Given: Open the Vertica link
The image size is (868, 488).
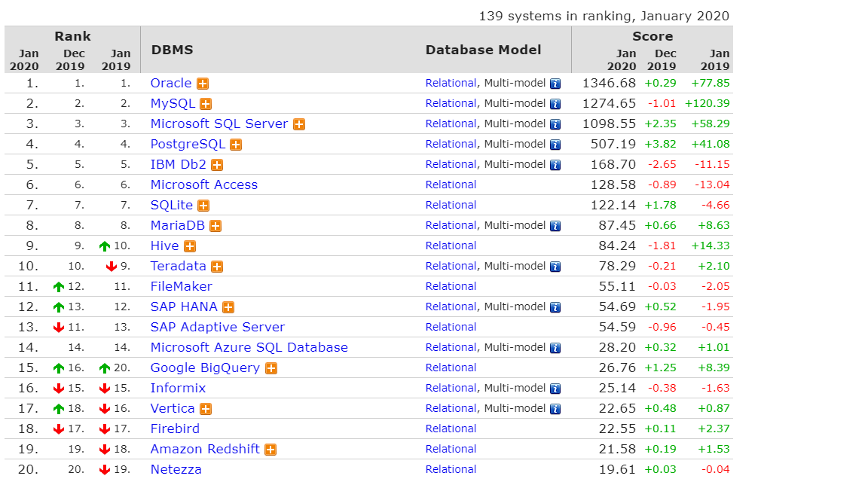Looking at the screenshot, I should [173, 408].
